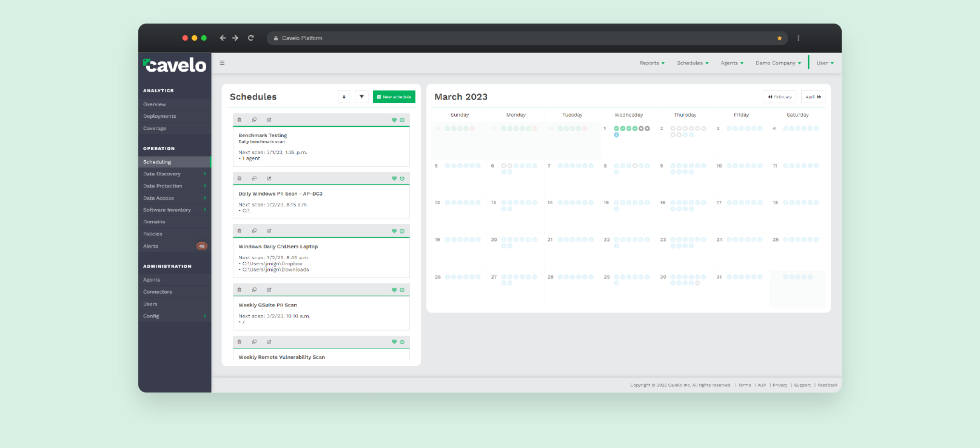Click the heart icon on Weekly GSuite PII Scan
The width and height of the screenshot is (980, 448).
coord(394,290)
